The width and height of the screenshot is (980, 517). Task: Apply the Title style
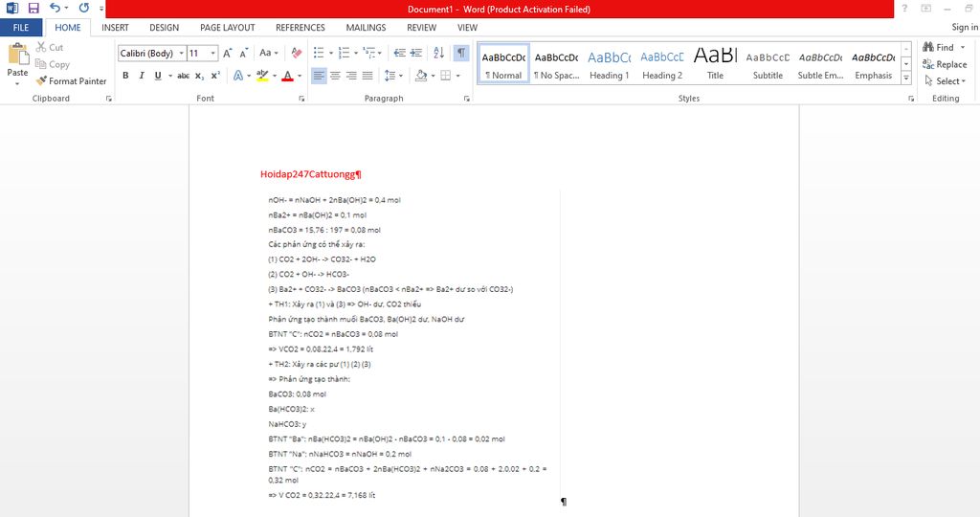coord(715,64)
